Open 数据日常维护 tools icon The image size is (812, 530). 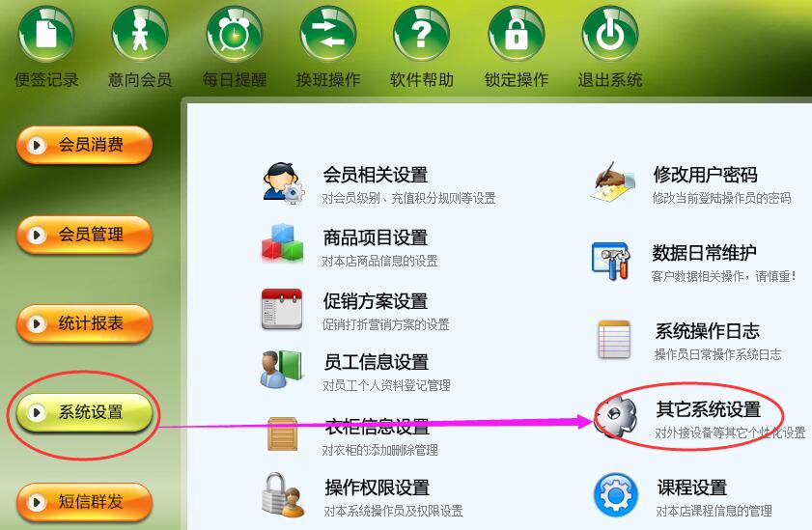[611, 261]
